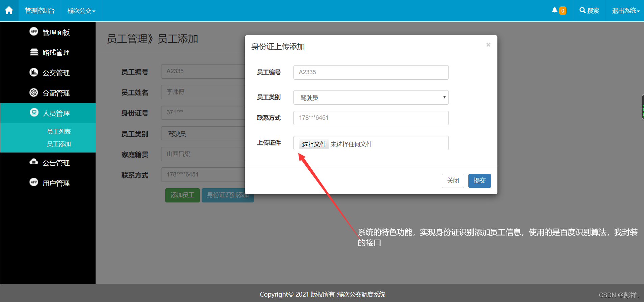Expand the 员工类别 select in the dialog
Viewport: 644px width, 302px height.
coord(371,98)
